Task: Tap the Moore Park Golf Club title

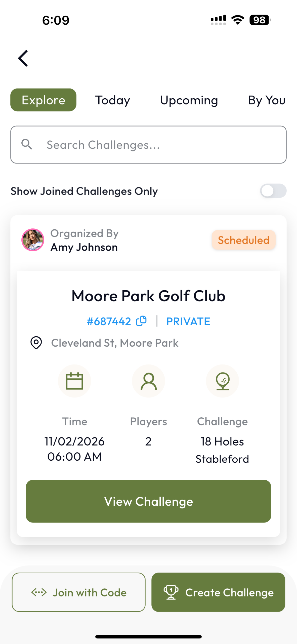Action: (x=148, y=296)
